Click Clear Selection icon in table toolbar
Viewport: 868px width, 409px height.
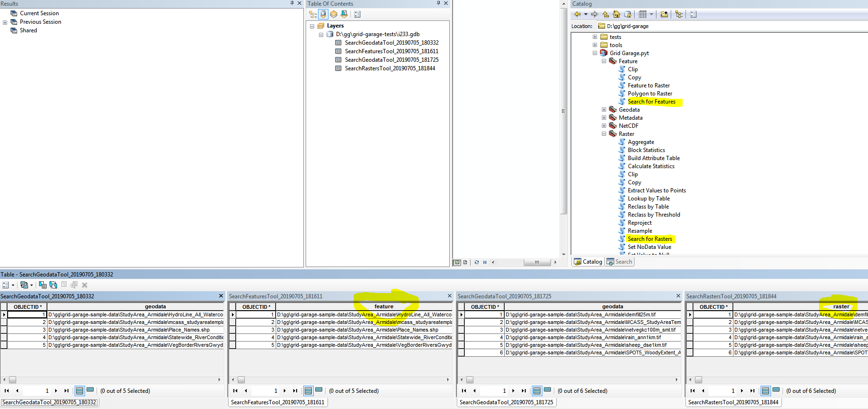[x=64, y=285]
